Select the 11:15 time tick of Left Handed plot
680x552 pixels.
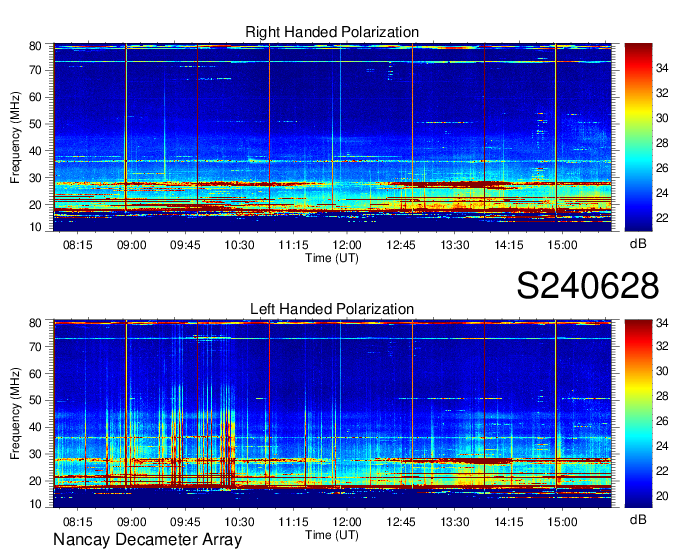[293, 522]
